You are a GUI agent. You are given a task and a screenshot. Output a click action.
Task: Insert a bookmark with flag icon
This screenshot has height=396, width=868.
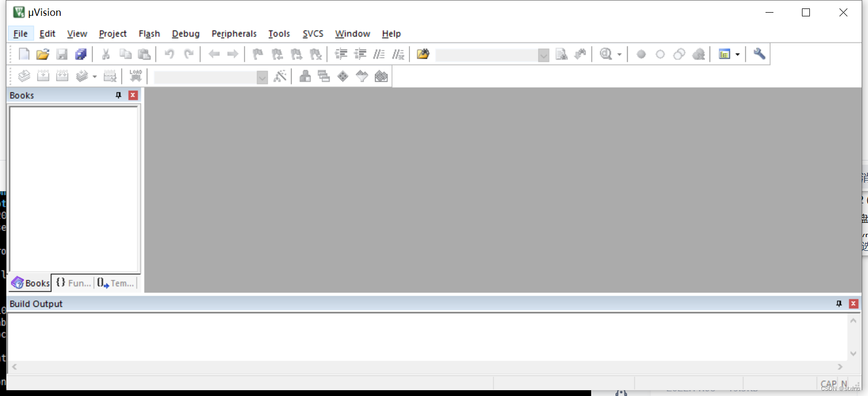point(258,54)
